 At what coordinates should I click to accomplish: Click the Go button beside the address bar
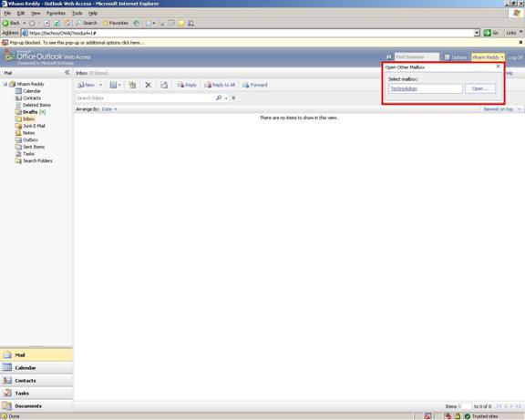coord(491,33)
